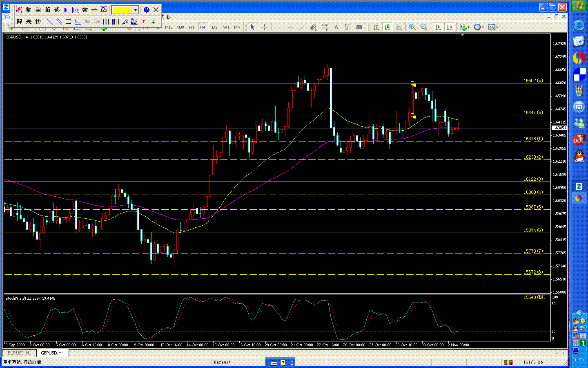Click the green down arrow icon

(153, 22)
